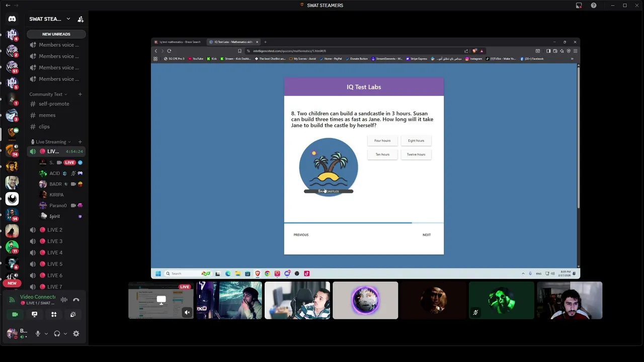Go back with Discord's back arrow
This screenshot has width=644, height=362.
point(8,5)
